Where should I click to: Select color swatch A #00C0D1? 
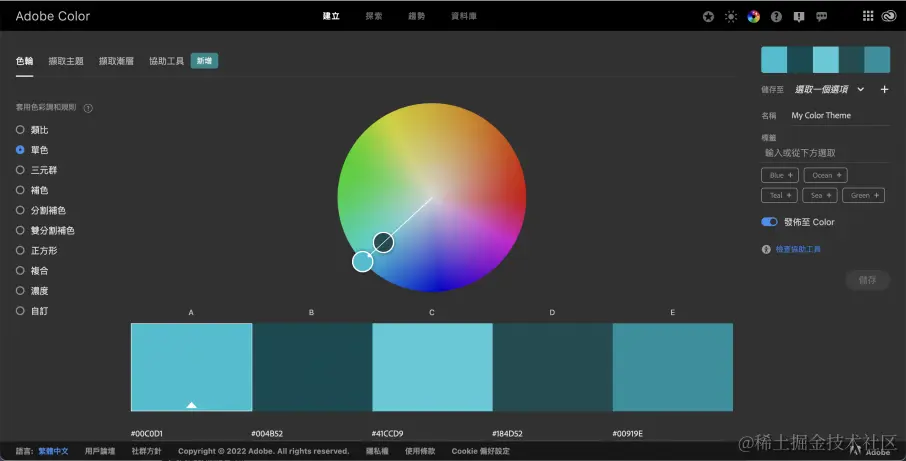(191, 367)
